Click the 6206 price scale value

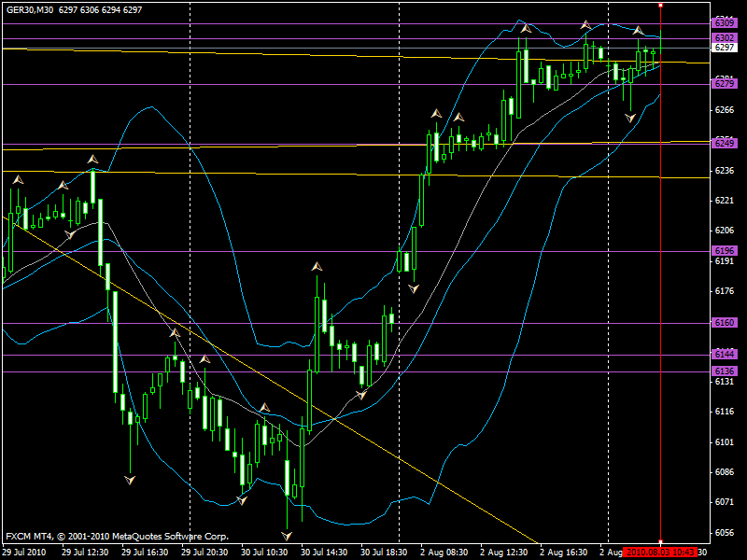coord(725,231)
